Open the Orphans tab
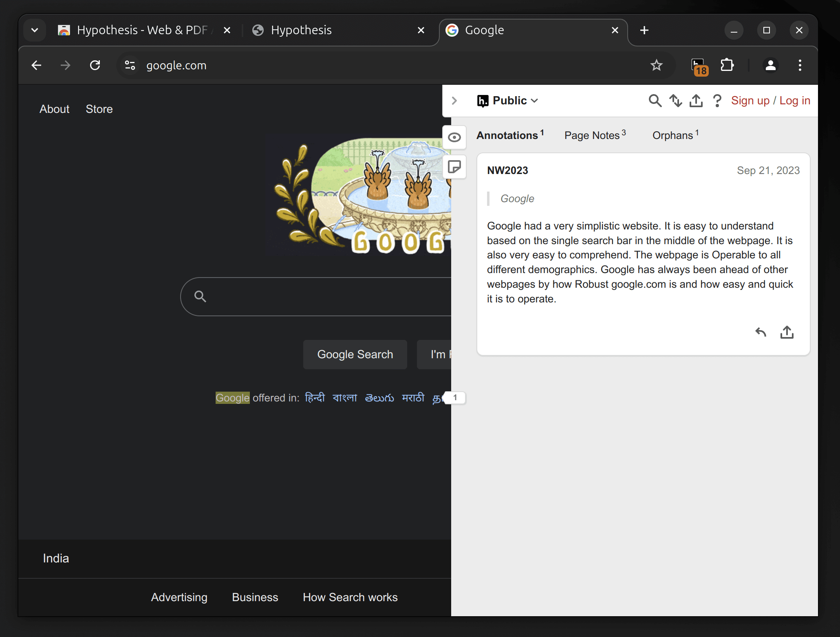Screen dimensions: 840x637 click(672, 135)
